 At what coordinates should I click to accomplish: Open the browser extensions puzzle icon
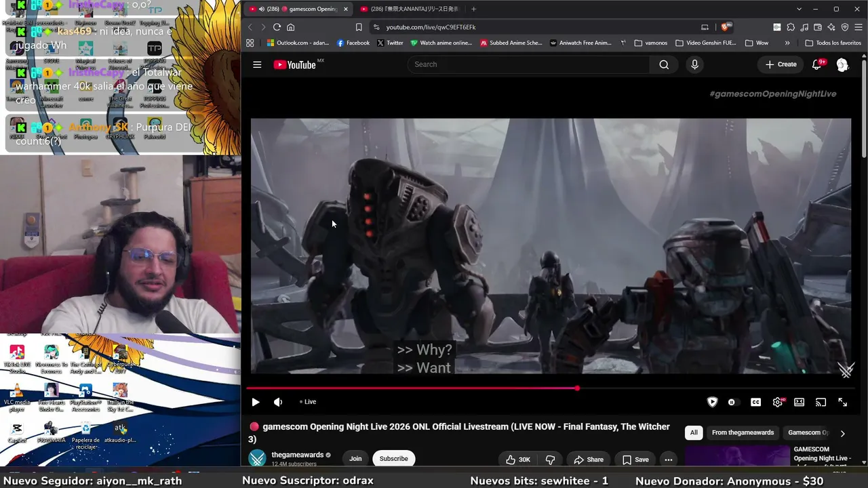pyautogui.click(x=791, y=27)
